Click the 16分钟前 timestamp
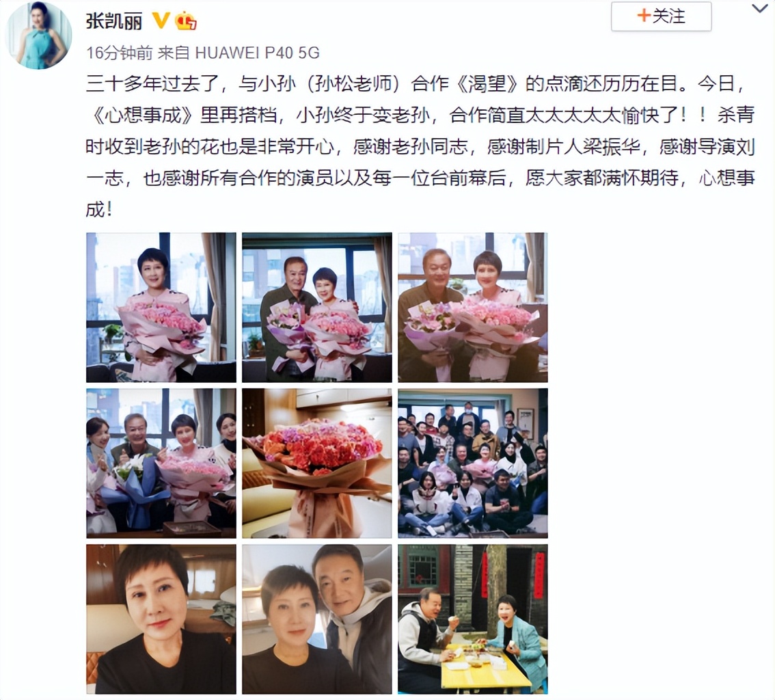The width and height of the screenshot is (775, 700). [x=119, y=53]
